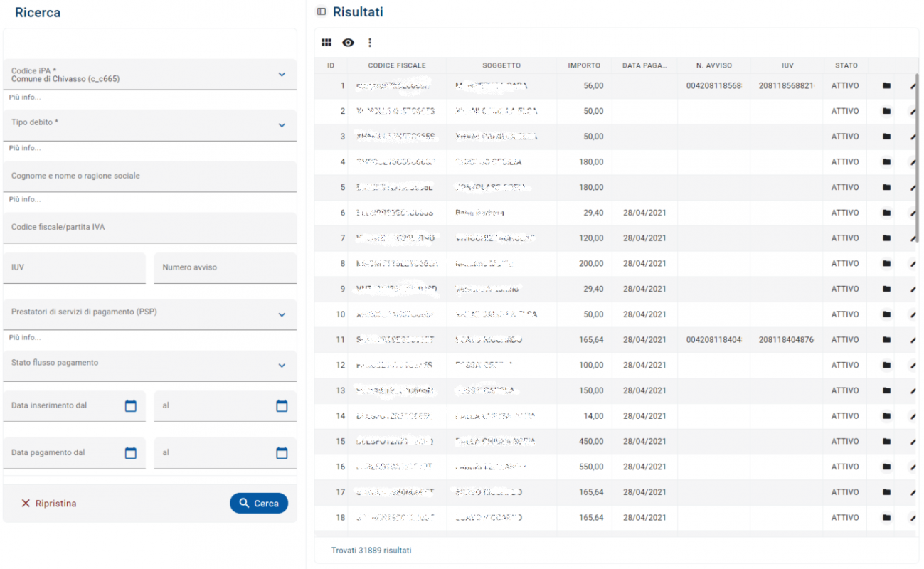924x569 pixels.
Task: Open folder icon for row 8
Action: point(886,263)
